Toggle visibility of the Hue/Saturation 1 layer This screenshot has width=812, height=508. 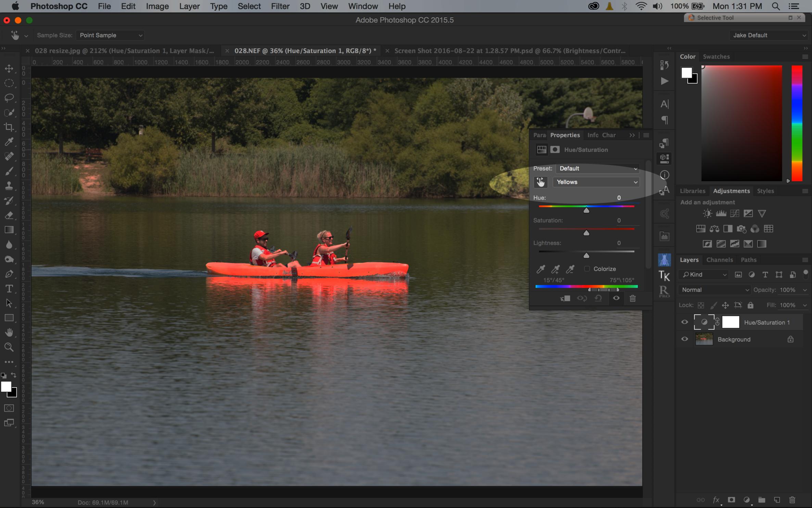pos(684,322)
